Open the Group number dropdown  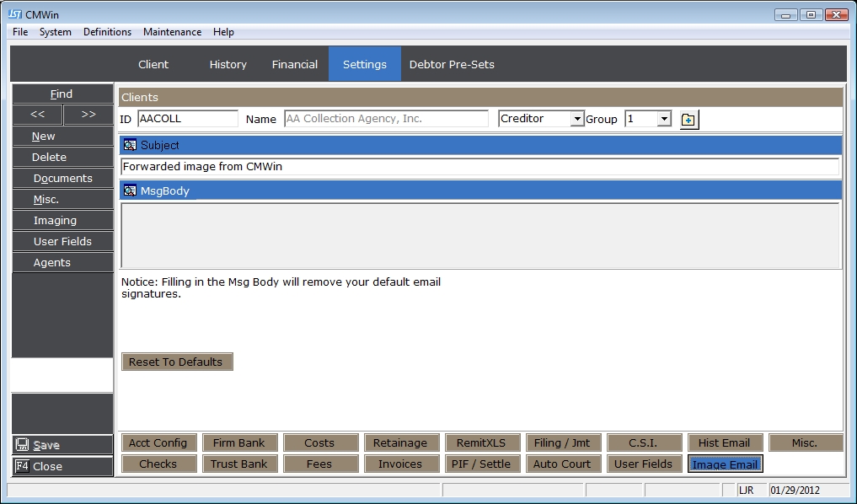(664, 119)
